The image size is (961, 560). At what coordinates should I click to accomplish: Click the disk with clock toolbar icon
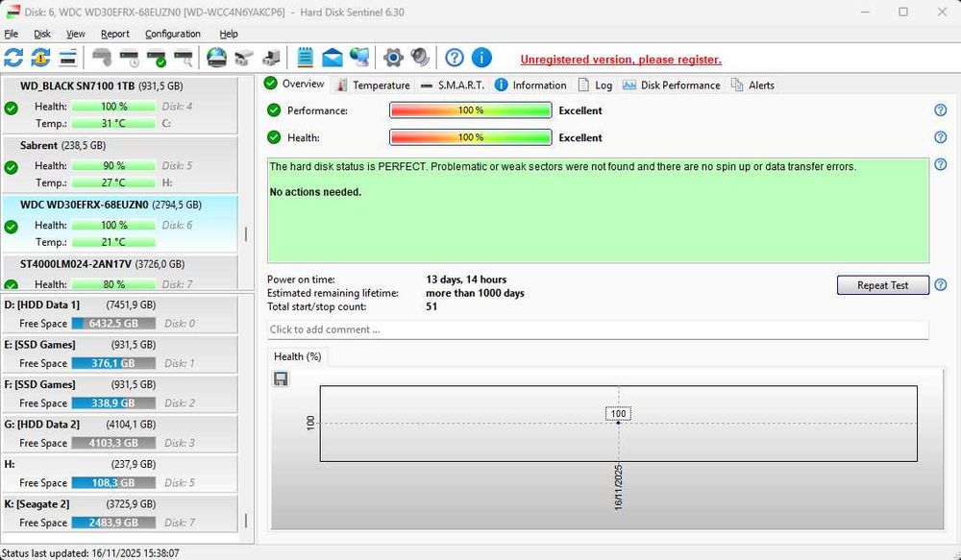130,58
